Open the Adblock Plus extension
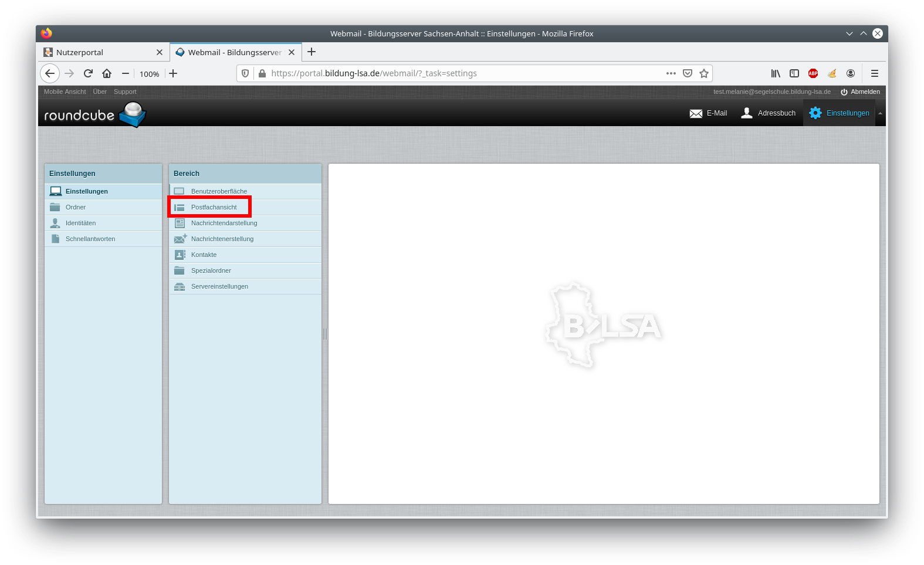The width and height of the screenshot is (924, 565). pyautogui.click(x=813, y=73)
